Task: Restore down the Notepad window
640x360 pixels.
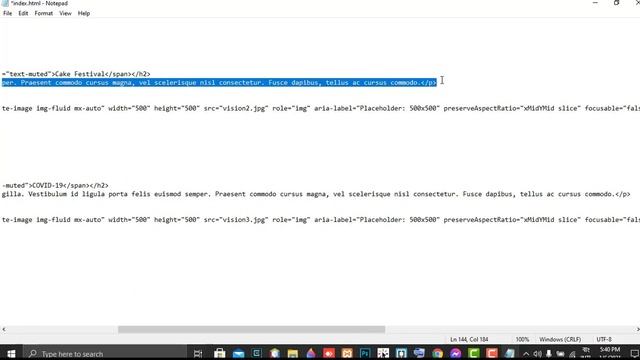Action: point(616,3)
